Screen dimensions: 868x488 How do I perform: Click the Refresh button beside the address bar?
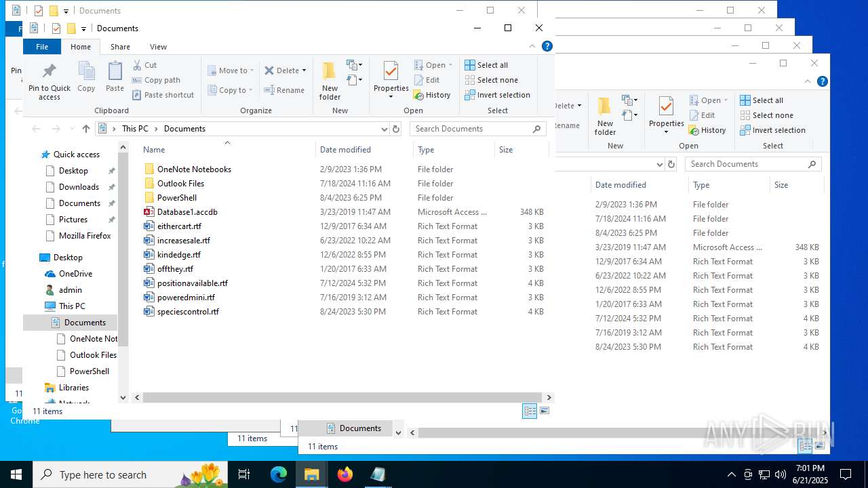pyautogui.click(x=396, y=129)
